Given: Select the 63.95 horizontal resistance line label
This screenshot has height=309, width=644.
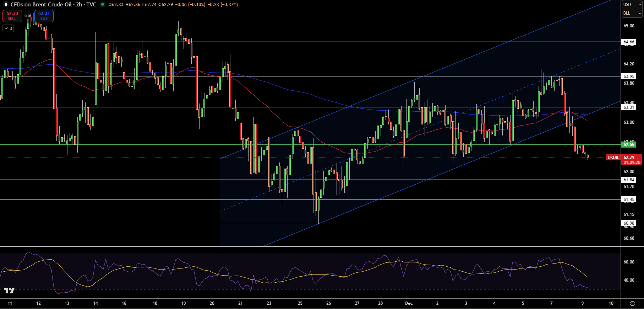Looking at the screenshot, I should (x=629, y=76).
